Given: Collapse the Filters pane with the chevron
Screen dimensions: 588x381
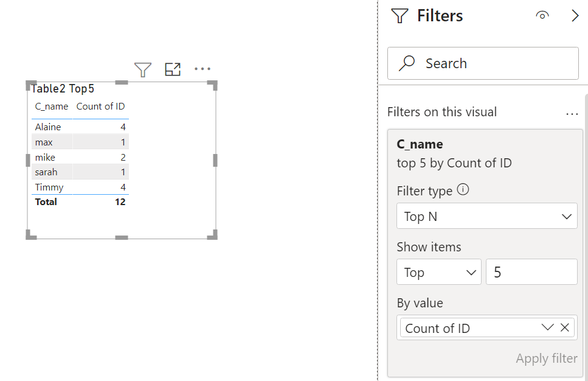Looking at the screenshot, I should (x=575, y=15).
